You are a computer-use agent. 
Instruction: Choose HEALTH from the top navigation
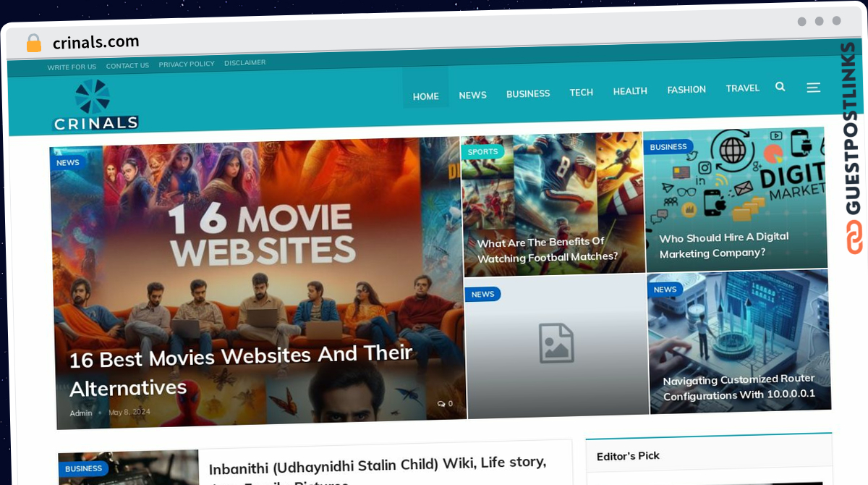(630, 91)
